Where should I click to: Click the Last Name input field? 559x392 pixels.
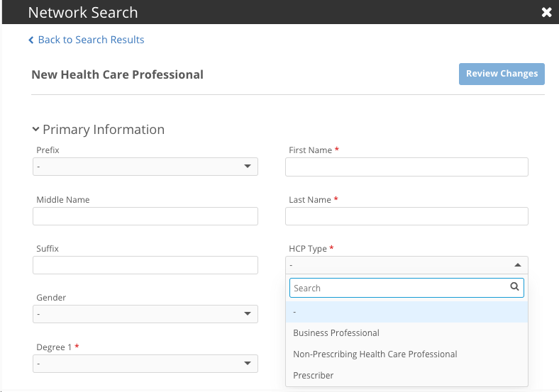pyautogui.click(x=406, y=216)
